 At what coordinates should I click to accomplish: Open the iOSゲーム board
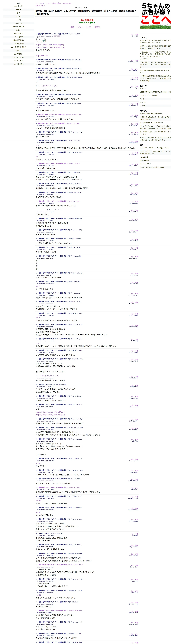pos(18,23)
